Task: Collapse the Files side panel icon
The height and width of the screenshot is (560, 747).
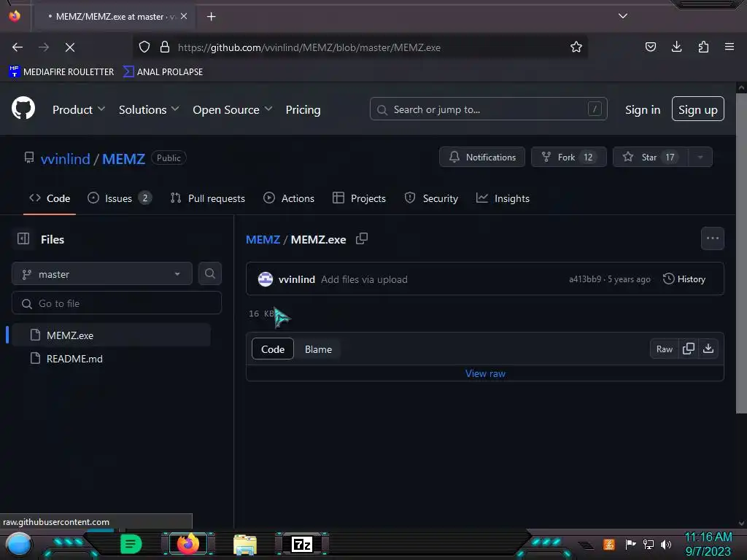Action: 23,238
